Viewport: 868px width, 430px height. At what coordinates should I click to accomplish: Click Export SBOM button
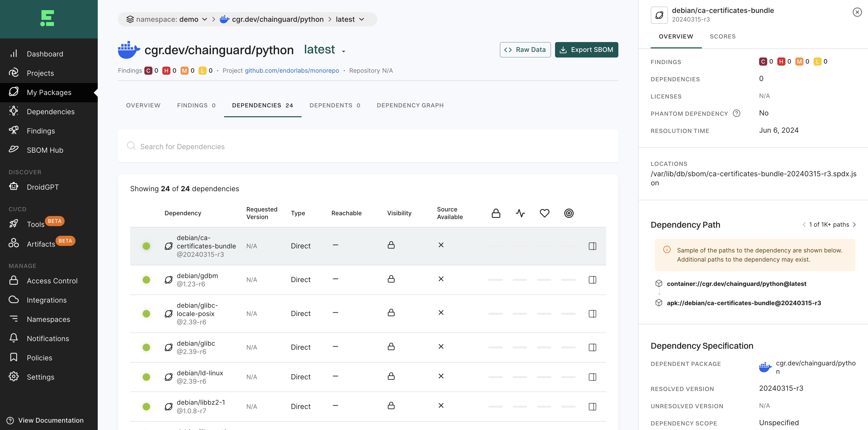coord(586,50)
